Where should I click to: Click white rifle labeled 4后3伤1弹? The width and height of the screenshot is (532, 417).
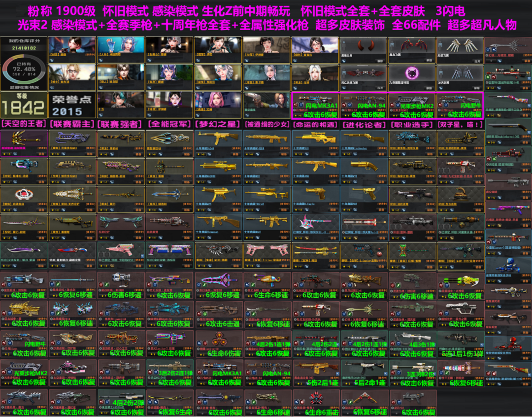412,344
